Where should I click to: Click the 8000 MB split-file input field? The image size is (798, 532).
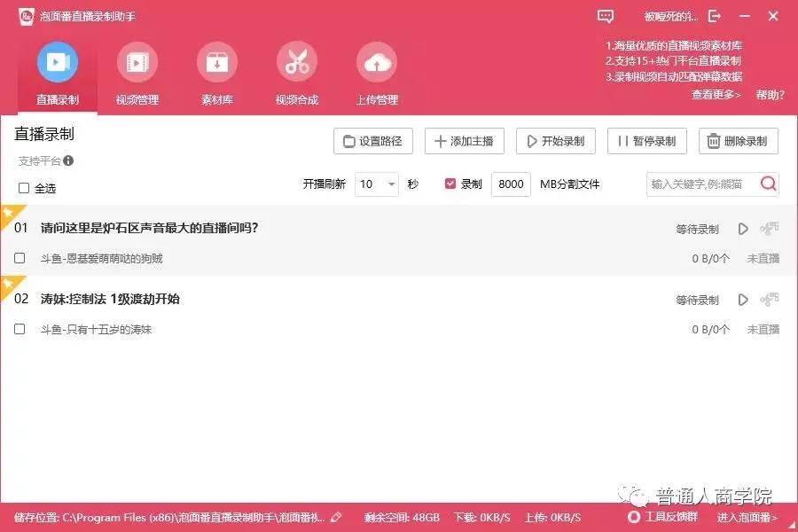click(x=511, y=184)
